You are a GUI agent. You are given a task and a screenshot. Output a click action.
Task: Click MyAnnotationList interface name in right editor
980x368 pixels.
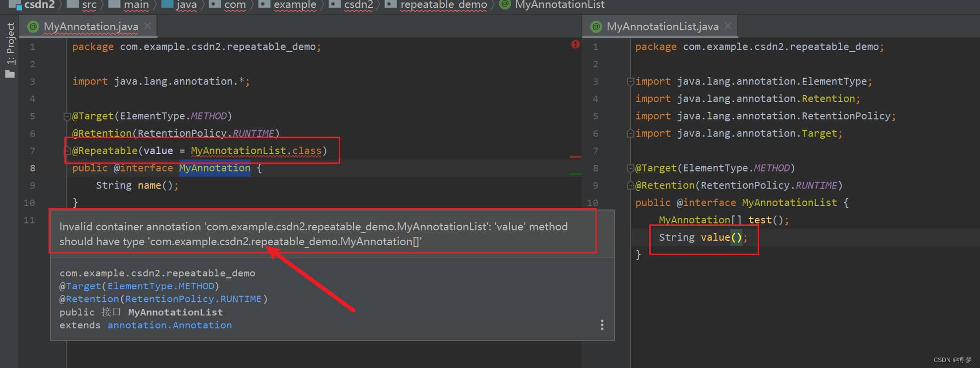click(x=789, y=203)
